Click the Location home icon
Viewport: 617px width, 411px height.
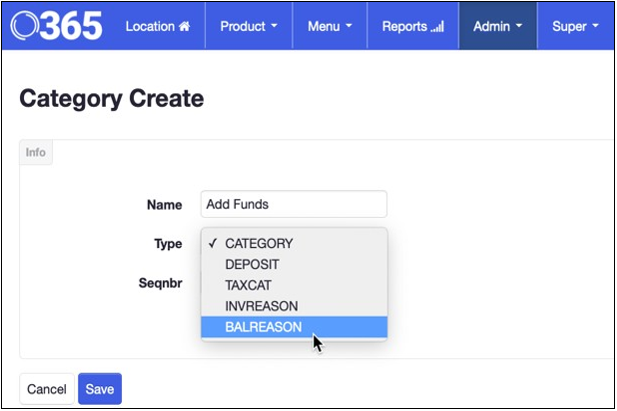tap(184, 26)
